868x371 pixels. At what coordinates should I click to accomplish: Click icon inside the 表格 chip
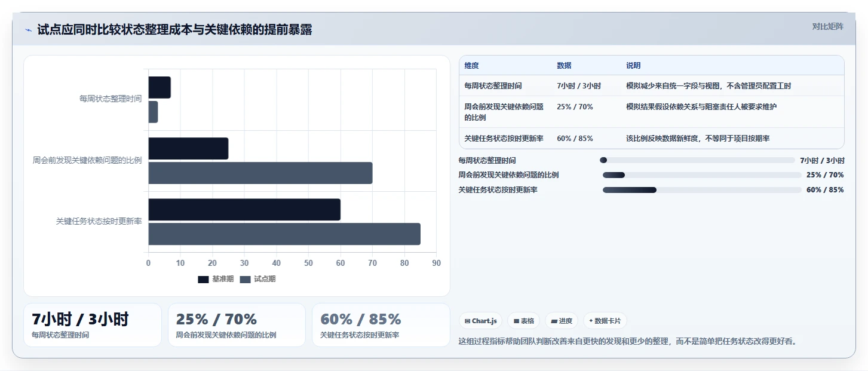(x=516, y=321)
